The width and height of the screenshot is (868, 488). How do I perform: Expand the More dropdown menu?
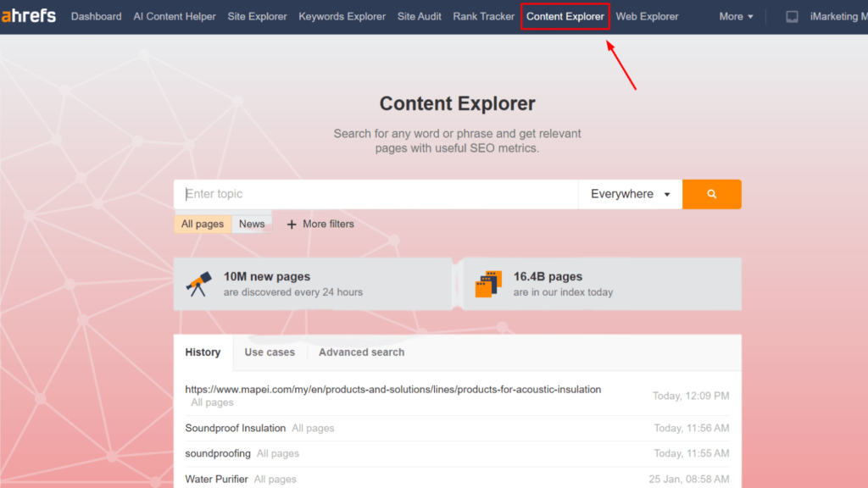click(737, 17)
